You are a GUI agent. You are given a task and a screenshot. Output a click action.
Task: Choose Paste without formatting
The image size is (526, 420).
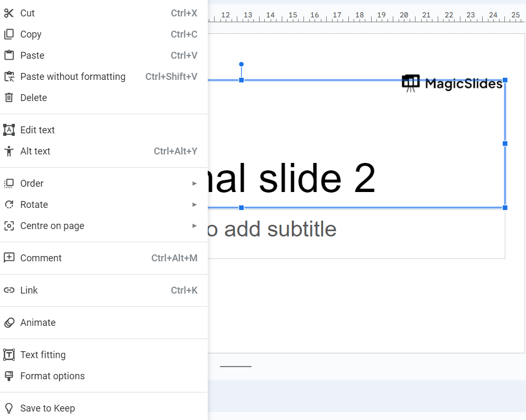coord(73,77)
